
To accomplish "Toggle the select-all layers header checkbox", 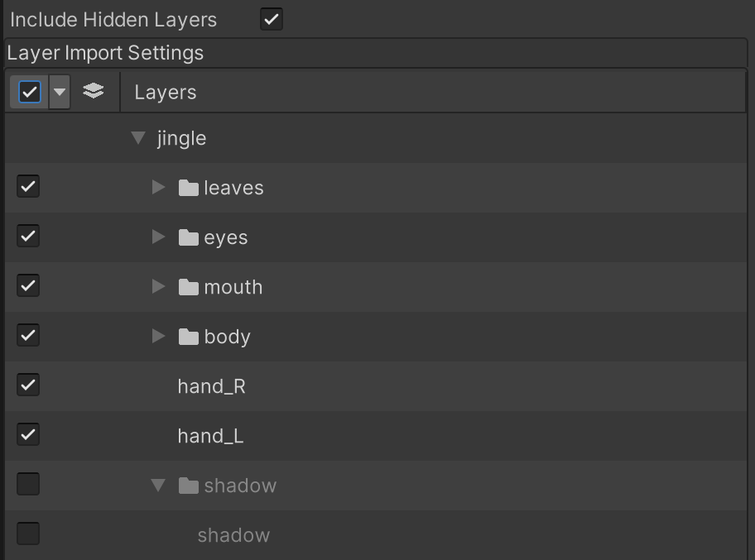I will pos(29,91).
